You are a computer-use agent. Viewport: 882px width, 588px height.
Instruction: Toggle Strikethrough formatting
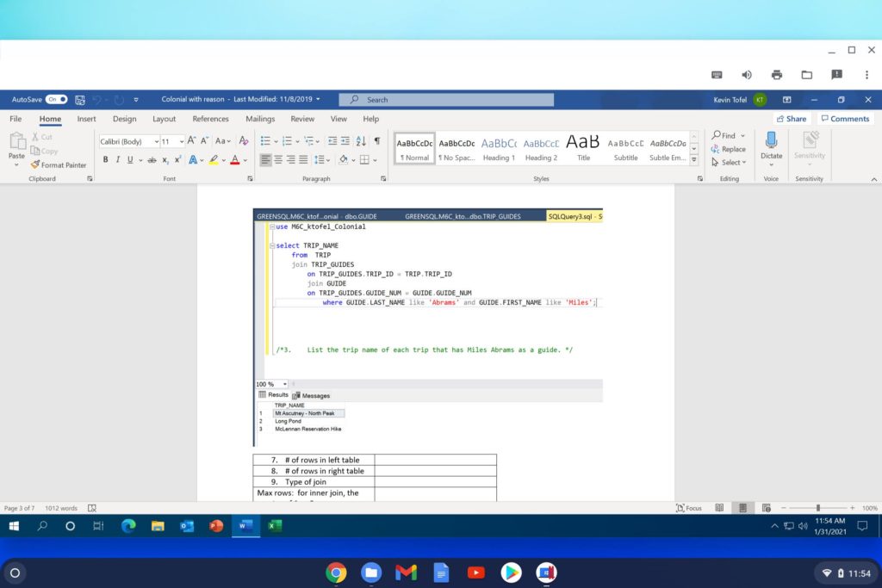(152, 160)
